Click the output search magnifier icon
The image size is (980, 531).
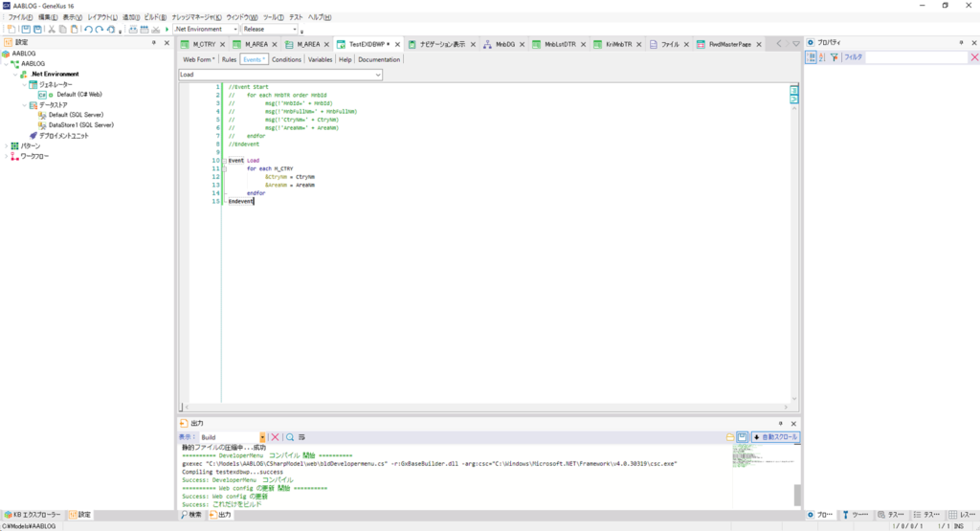[x=290, y=437]
